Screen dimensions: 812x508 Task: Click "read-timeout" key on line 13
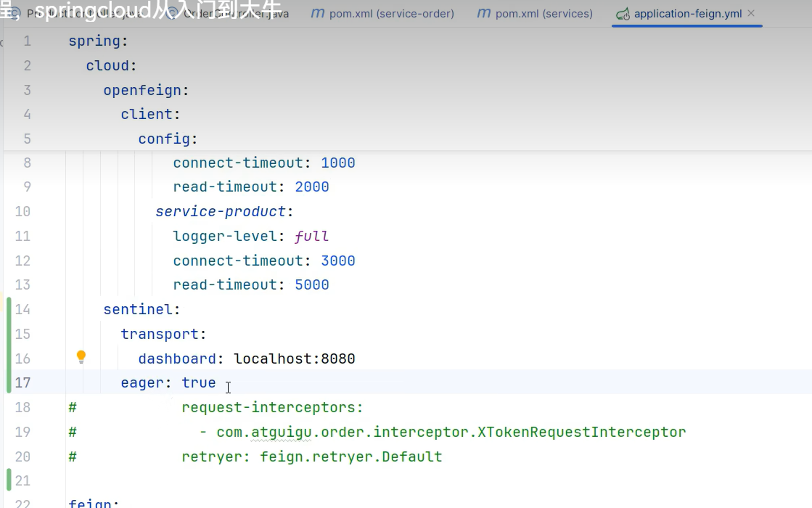225,284
